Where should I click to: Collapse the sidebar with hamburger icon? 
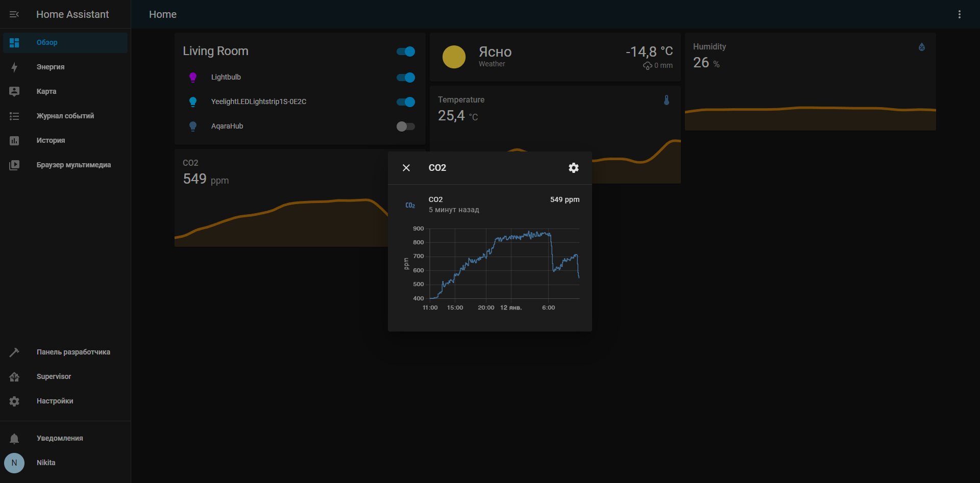click(14, 14)
